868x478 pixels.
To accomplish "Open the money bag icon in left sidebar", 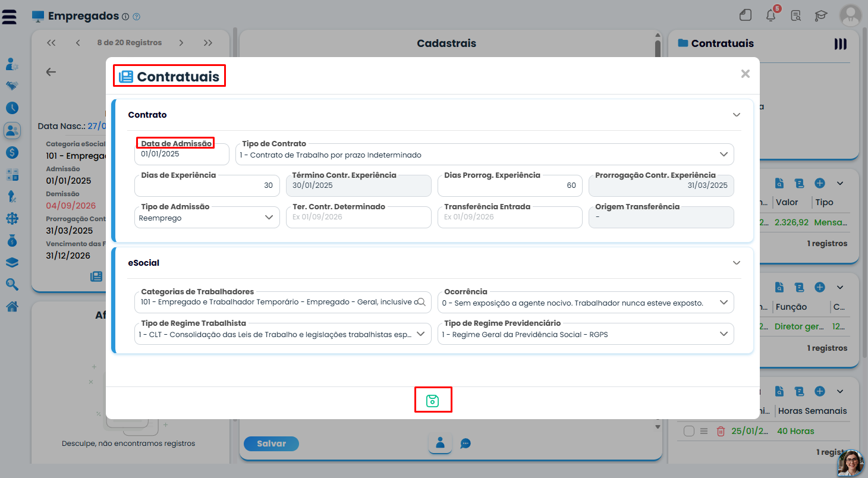I will point(12,241).
